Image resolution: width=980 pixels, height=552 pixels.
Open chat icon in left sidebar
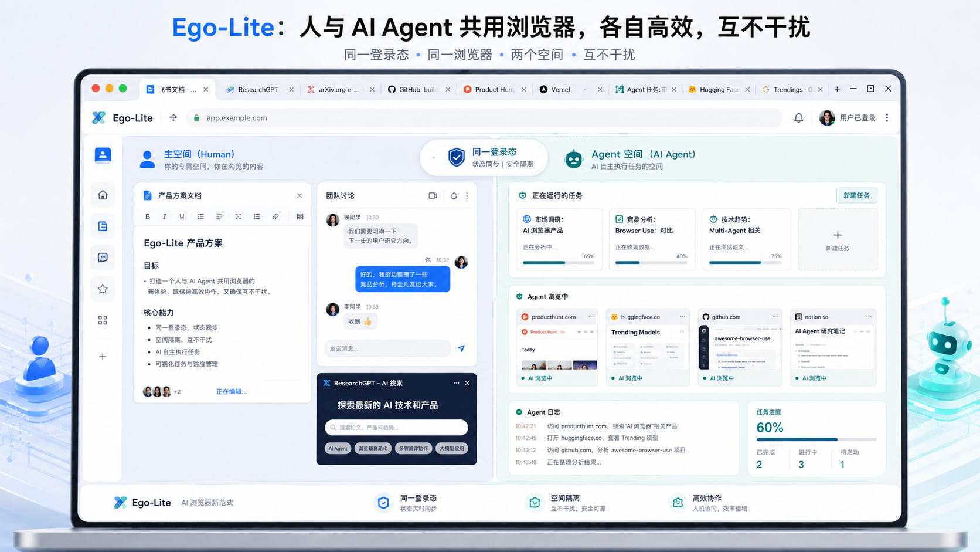point(103,258)
